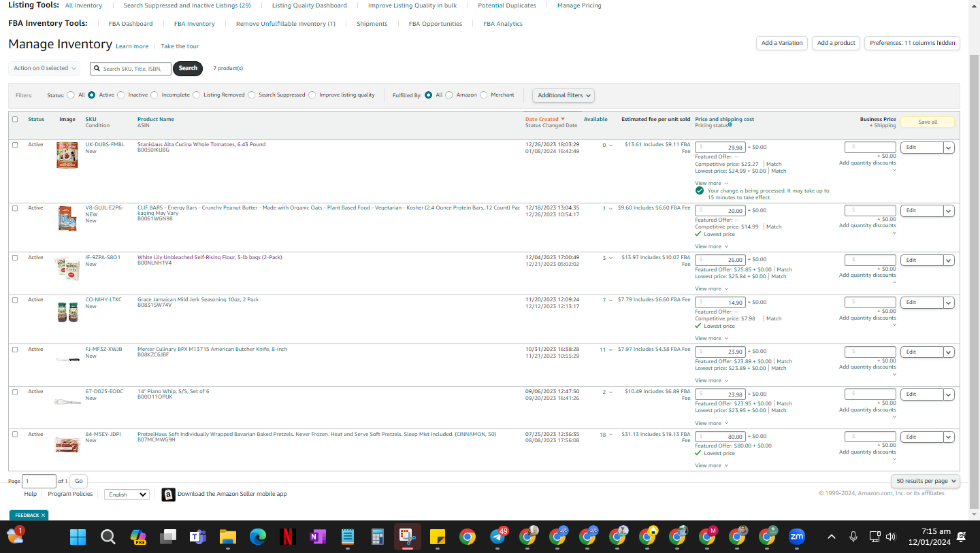This screenshot has height=553, width=980.
Task: Tick the Mercer Butcher Knife row checkbox
Action: pyautogui.click(x=15, y=350)
